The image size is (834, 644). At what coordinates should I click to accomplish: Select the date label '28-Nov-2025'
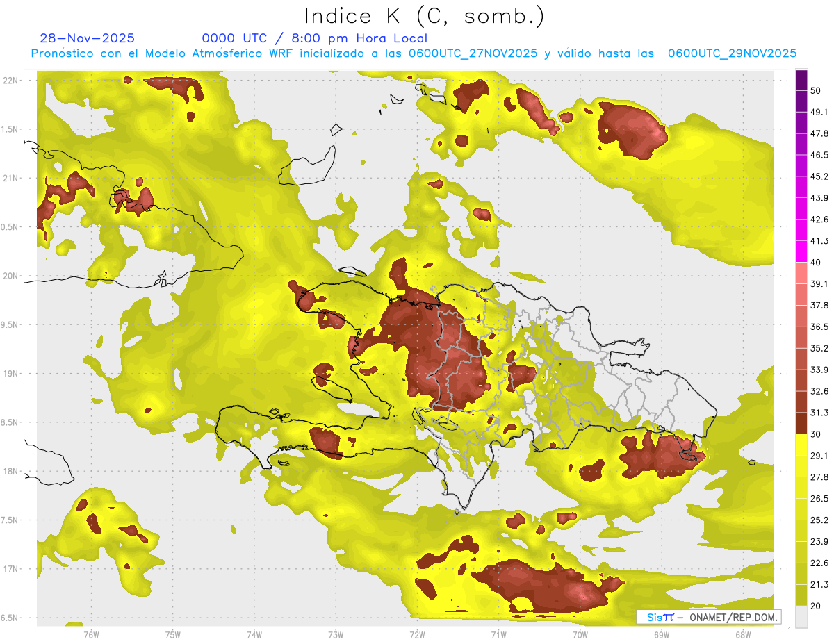(88, 38)
